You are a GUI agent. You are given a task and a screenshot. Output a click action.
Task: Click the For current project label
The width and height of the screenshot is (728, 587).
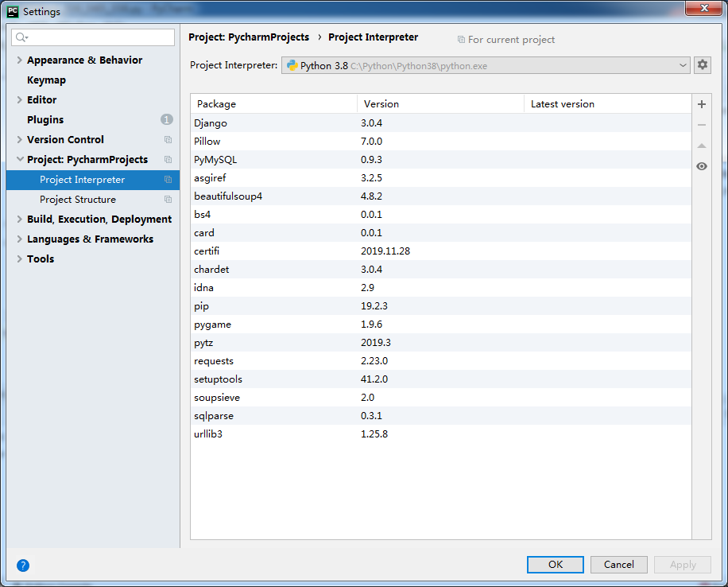pyautogui.click(x=511, y=40)
